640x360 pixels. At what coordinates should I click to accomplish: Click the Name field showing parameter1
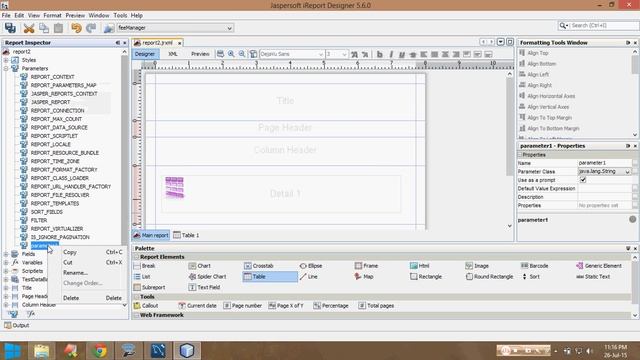click(604, 163)
